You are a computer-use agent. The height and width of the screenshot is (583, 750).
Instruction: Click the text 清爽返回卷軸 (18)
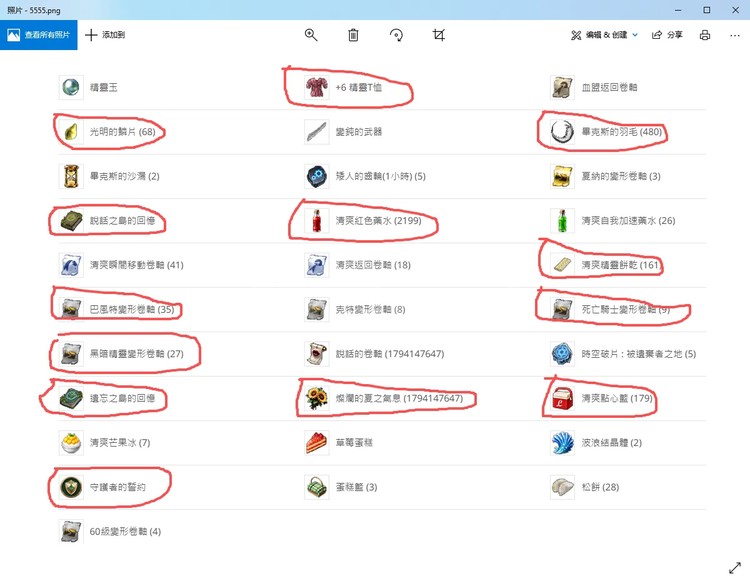click(x=373, y=265)
